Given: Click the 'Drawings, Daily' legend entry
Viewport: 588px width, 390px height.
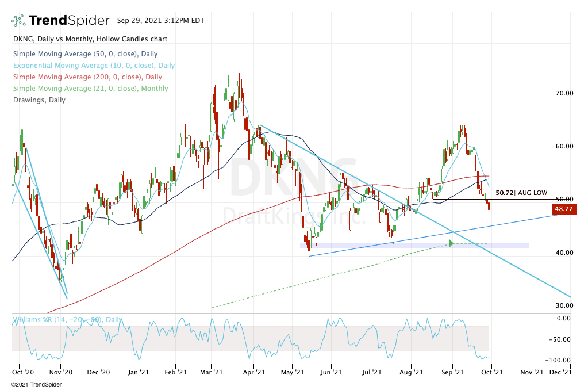Looking at the screenshot, I should [39, 100].
